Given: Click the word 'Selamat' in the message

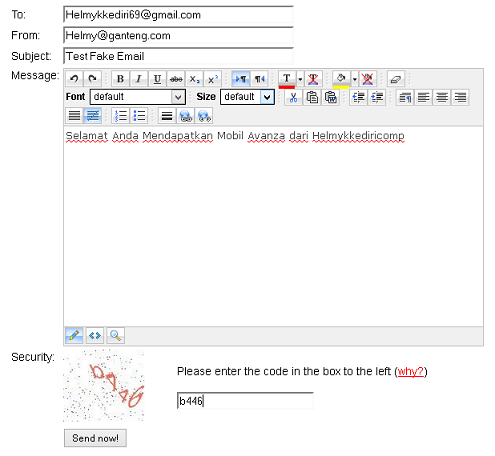Looking at the screenshot, I should pyautogui.click(x=87, y=136).
